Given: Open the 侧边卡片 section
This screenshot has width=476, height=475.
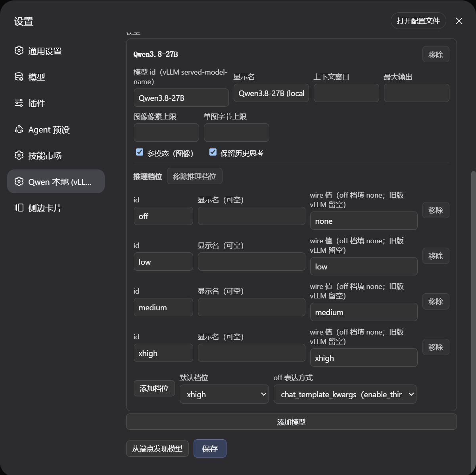Looking at the screenshot, I should (56, 208).
